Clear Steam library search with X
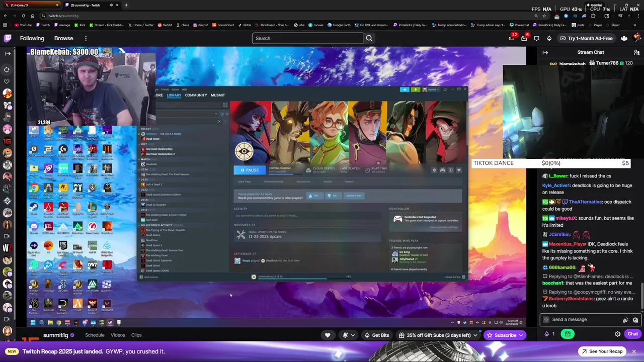The width and height of the screenshot is (644, 362). pos(219,121)
